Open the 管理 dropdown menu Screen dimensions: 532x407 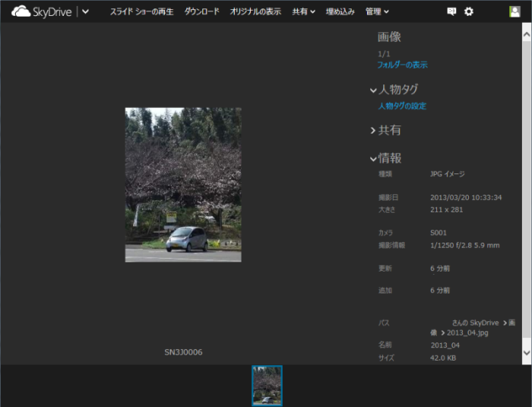pyautogui.click(x=377, y=11)
